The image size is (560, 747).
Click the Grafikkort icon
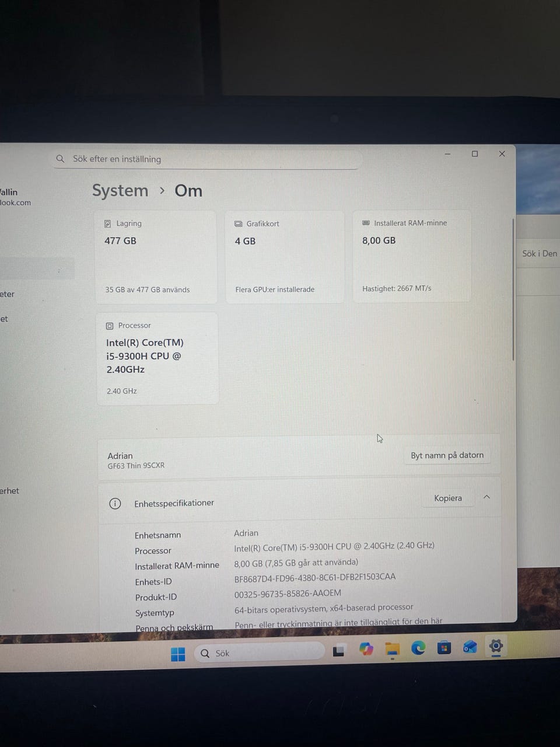238,224
